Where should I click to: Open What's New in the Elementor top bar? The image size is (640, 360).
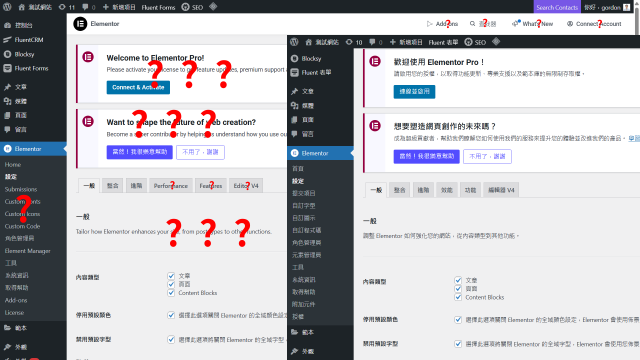(x=533, y=24)
